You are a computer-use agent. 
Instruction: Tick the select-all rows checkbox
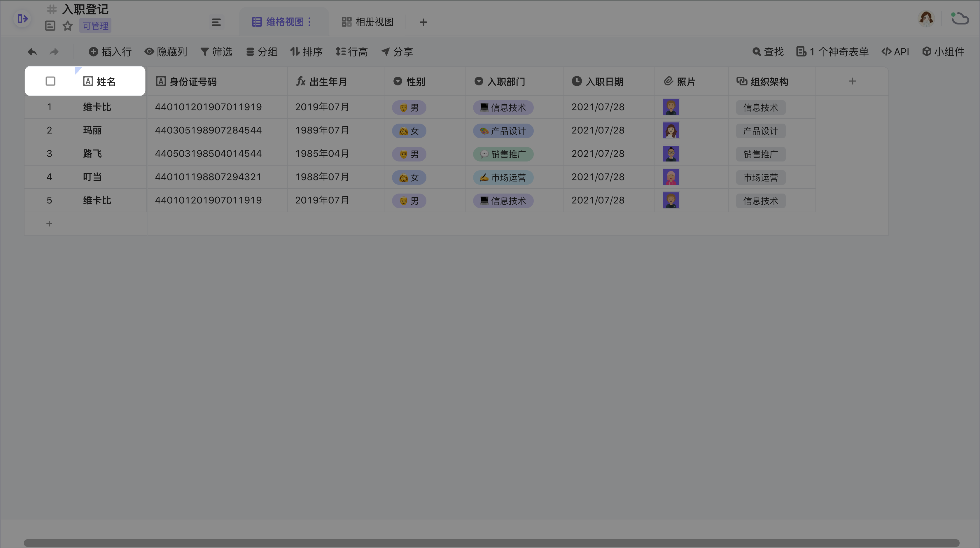coord(50,81)
